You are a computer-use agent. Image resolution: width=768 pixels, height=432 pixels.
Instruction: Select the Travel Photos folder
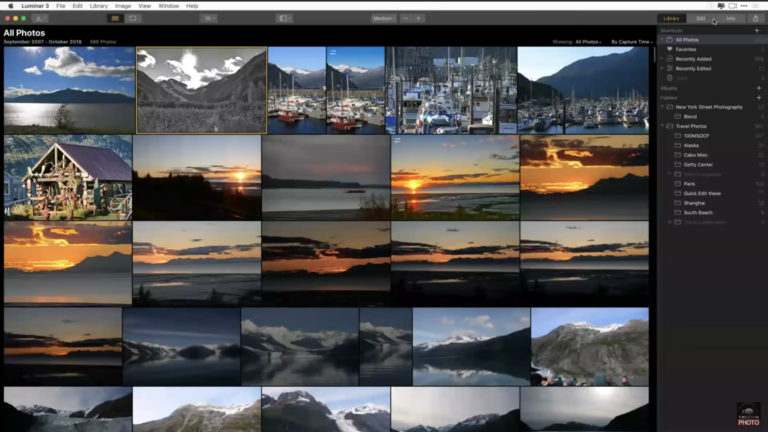click(712, 126)
